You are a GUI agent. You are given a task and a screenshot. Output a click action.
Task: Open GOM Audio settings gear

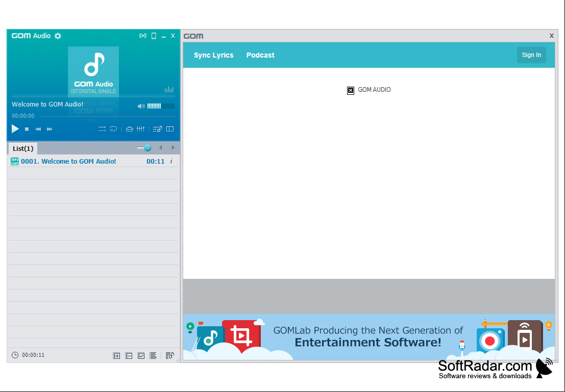tap(58, 36)
